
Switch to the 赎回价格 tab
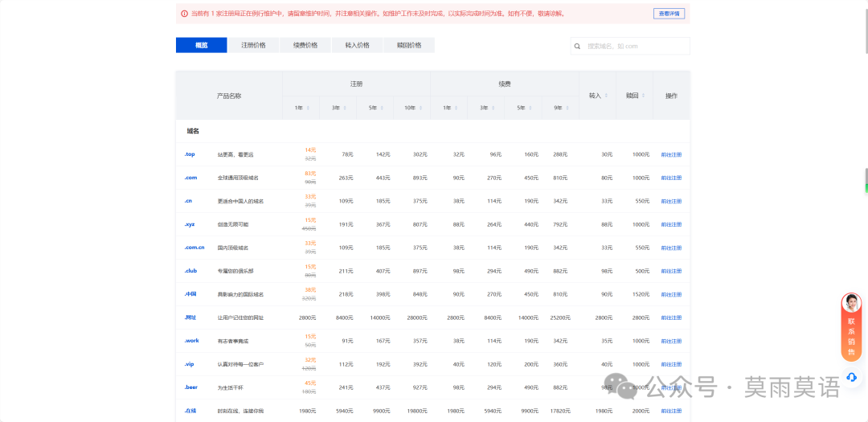(x=409, y=45)
